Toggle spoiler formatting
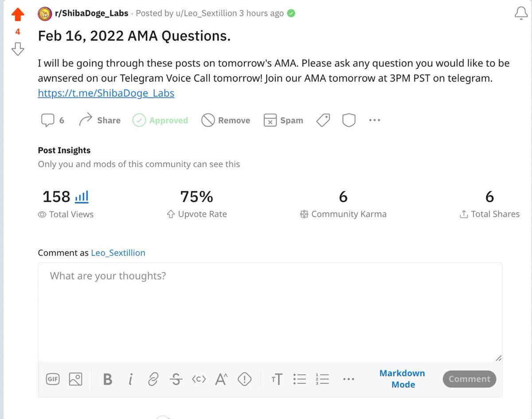This screenshot has width=532, height=419. 245,379
